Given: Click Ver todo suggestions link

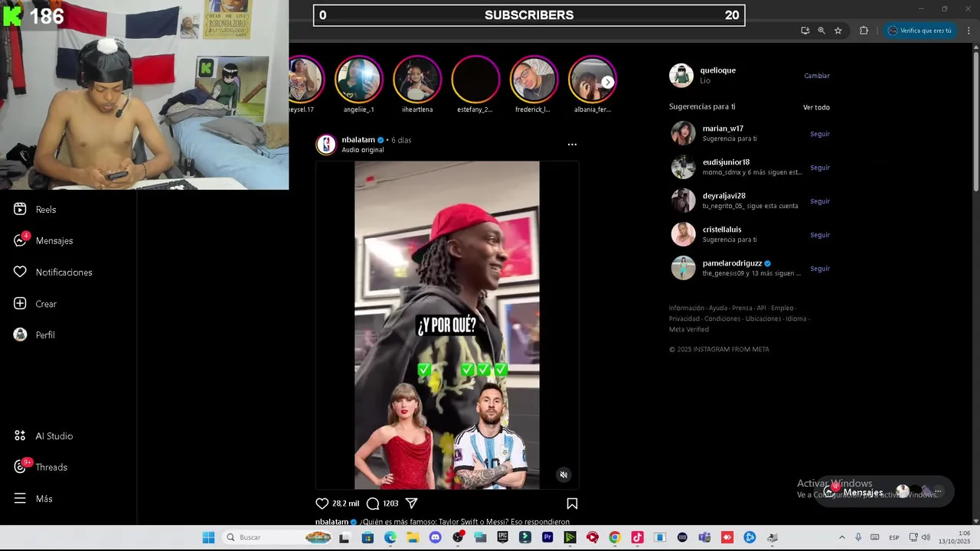Looking at the screenshot, I should (x=816, y=107).
